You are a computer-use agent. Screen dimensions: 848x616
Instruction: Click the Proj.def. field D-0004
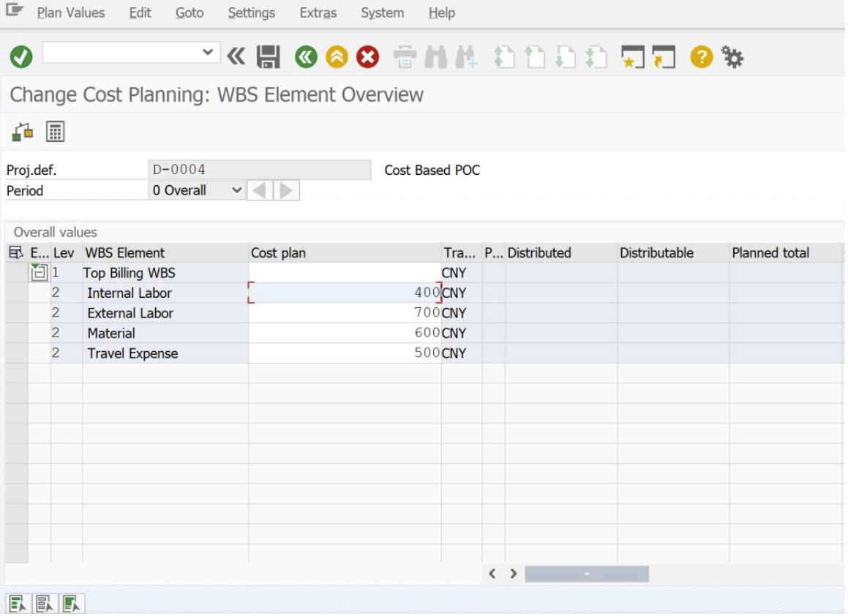tap(260, 170)
